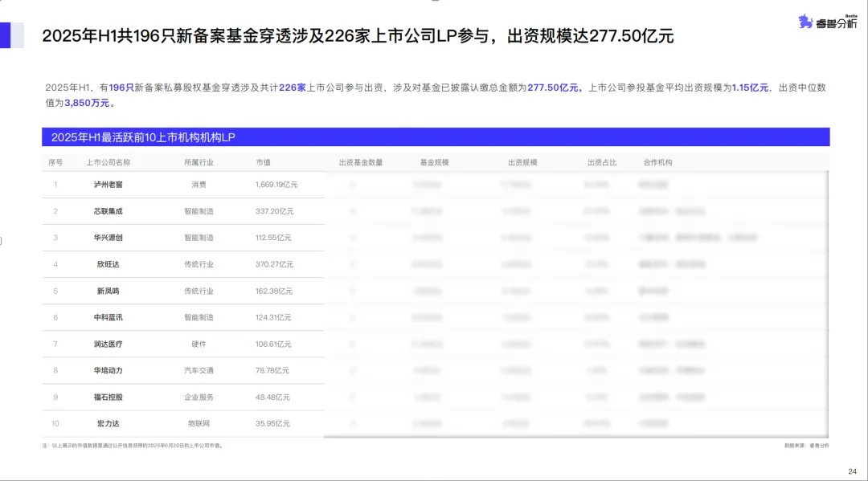Click the 数据来源 睿兽分析 source note
The image size is (868, 481).
pos(807,446)
